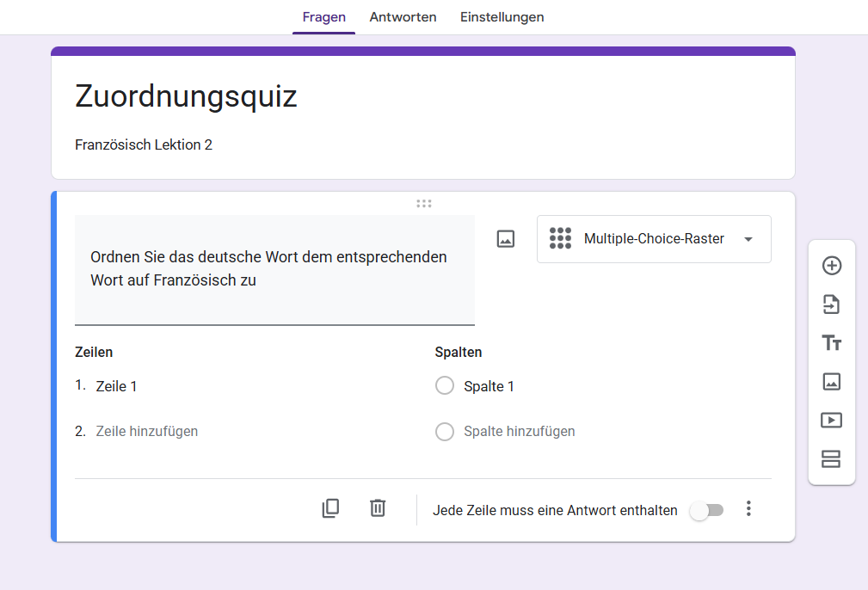Click the question drag handle dots
The width and height of the screenshot is (868, 590).
point(423,203)
